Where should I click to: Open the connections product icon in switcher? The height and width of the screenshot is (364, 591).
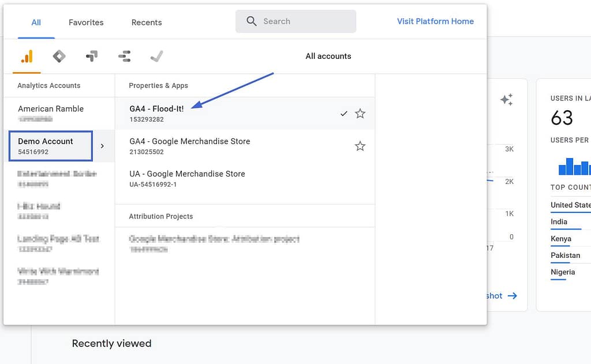125,56
